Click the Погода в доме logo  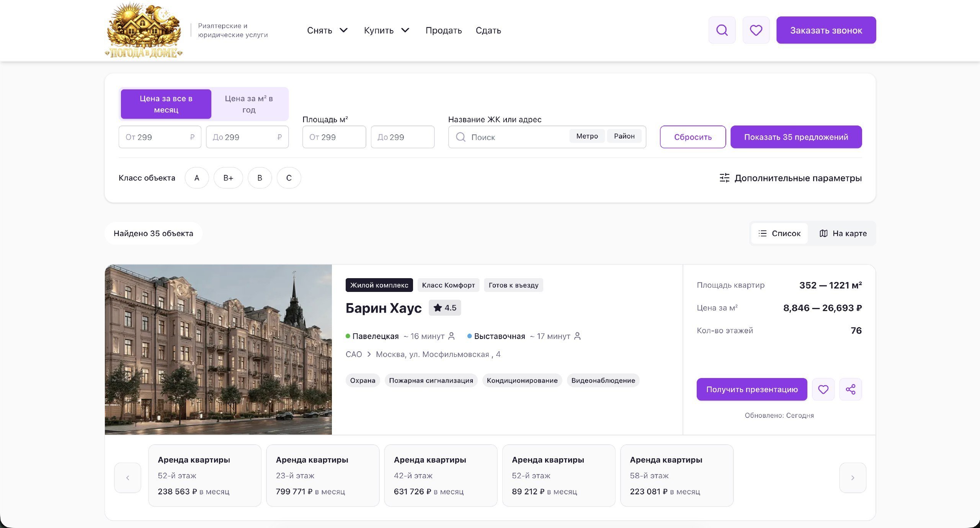coord(144,31)
